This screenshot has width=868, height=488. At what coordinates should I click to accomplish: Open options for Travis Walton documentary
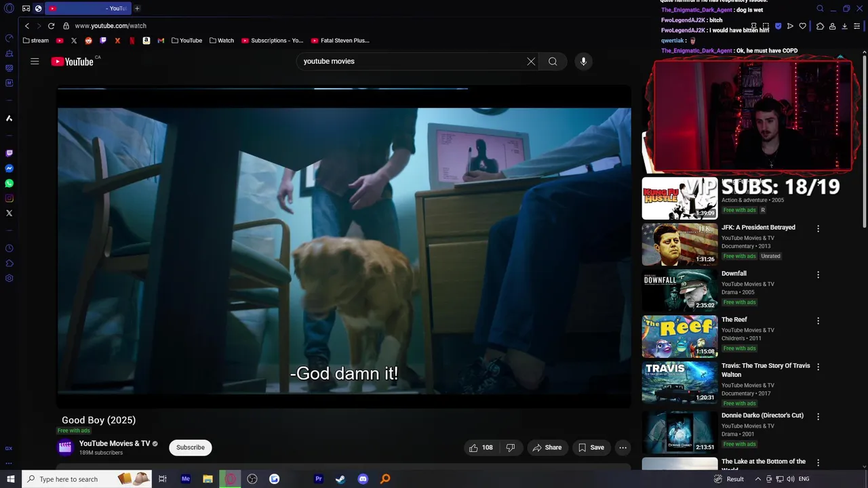pyautogui.click(x=818, y=367)
